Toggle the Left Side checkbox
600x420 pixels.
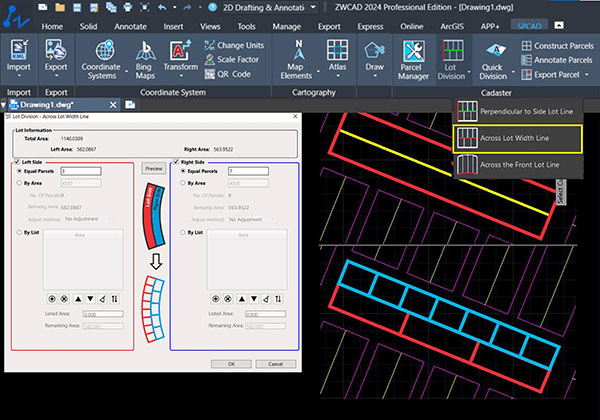(17, 162)
